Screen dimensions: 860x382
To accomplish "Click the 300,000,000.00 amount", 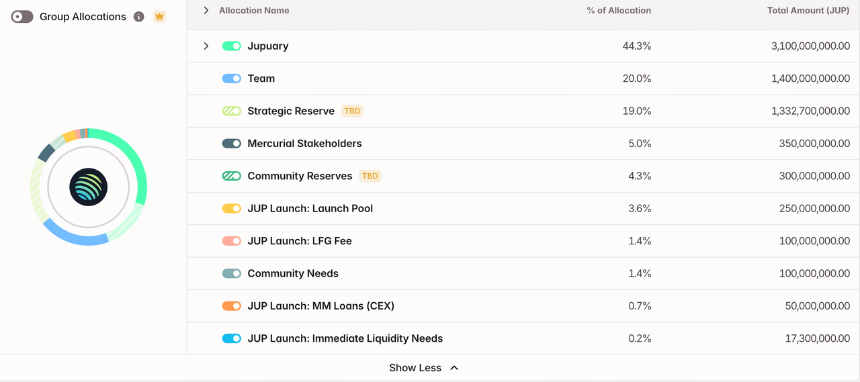I will [814, 176].
